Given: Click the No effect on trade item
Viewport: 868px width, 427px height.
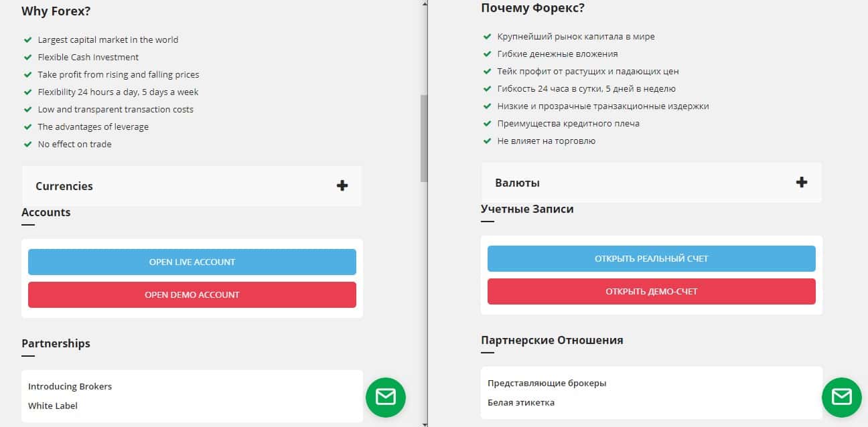Looking at the screenshot, I should pos(74,144).
